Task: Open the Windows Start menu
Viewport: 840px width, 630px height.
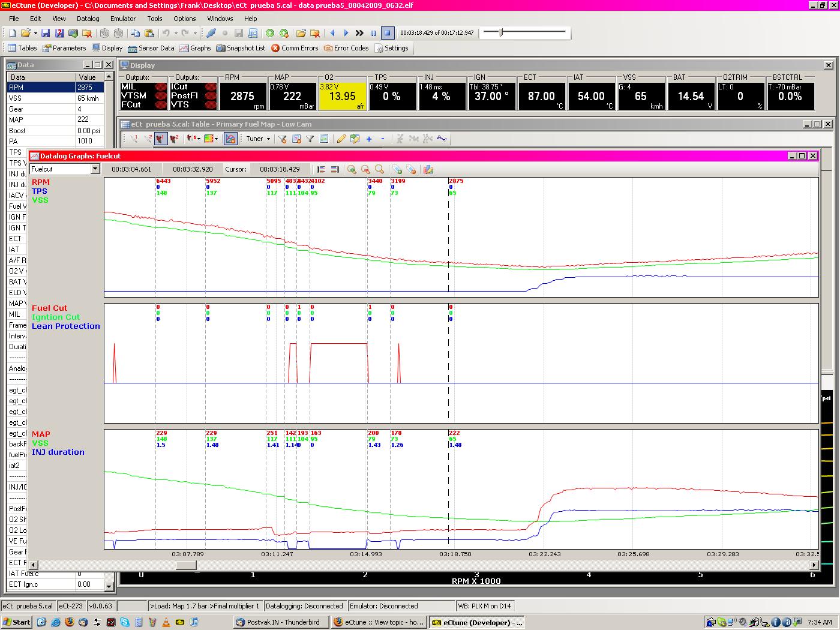Action: (x=17, y=622)
